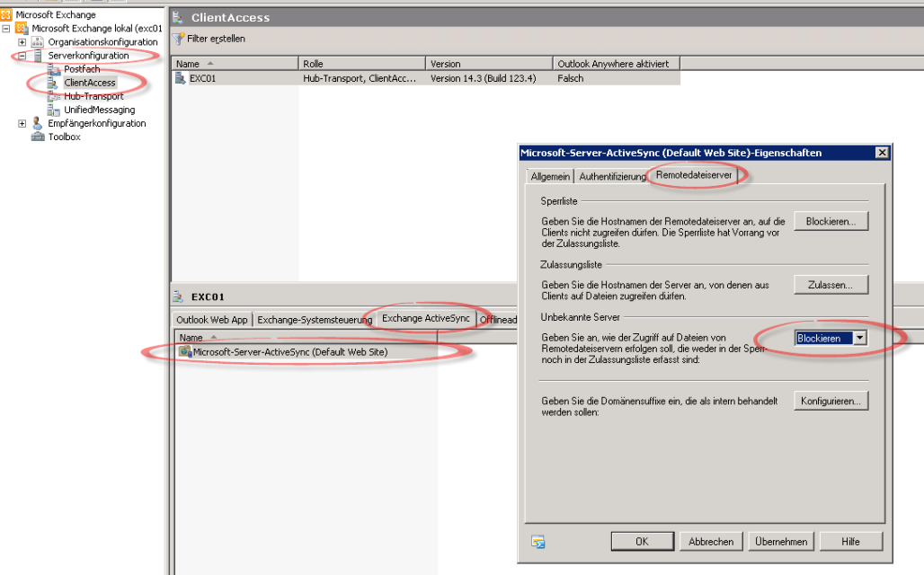Sort servers by the Rolle column

tap(362, 64)
